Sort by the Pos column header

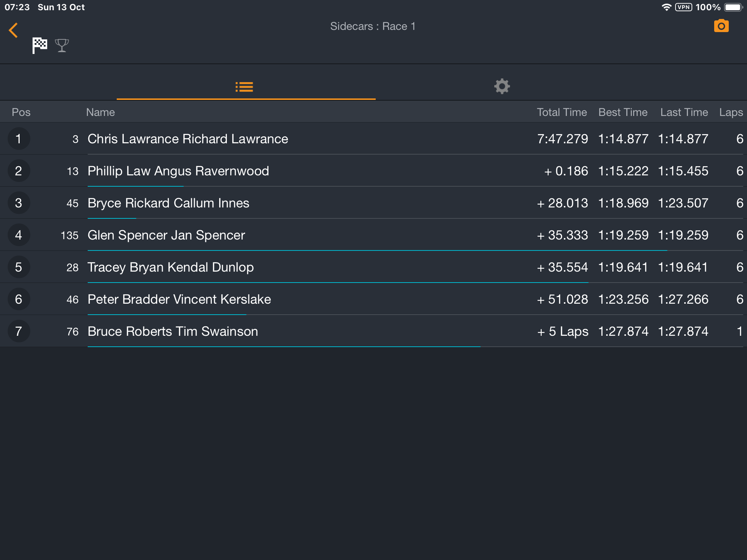tap(21, 112)
